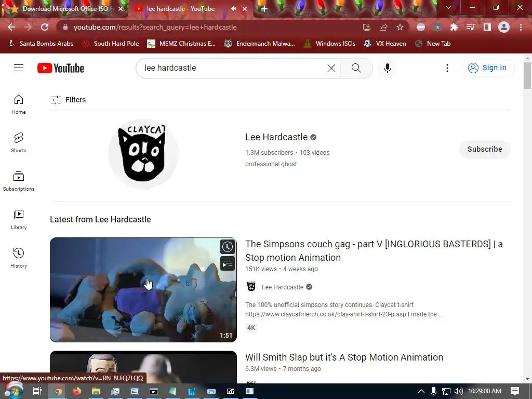Open the Extensions puzzle-piece menu
This screenshot has width=532, height=399.
[454, 27]
